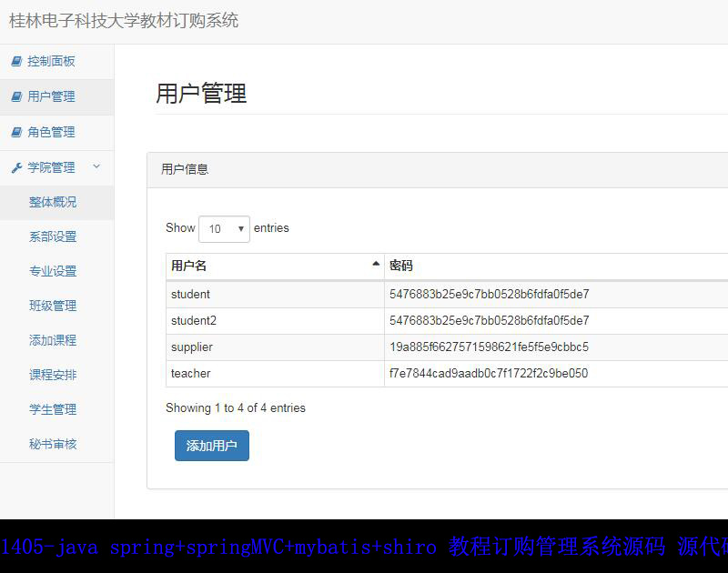The width and height of the screenshot is (728, 573).
Task: Go to 整体概况 submenu item
Action: point(53,202)
